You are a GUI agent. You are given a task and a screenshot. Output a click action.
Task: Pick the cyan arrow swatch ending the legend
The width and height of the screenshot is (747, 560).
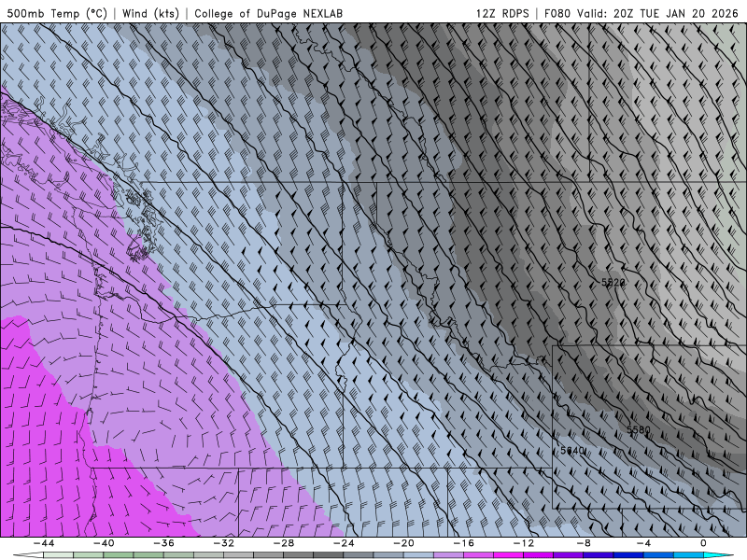coord(718,555)
